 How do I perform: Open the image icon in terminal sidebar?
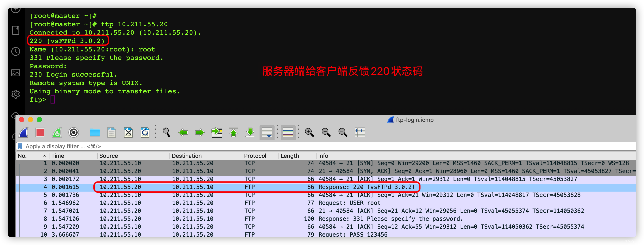pyautogui.click(x=16, y=73)
